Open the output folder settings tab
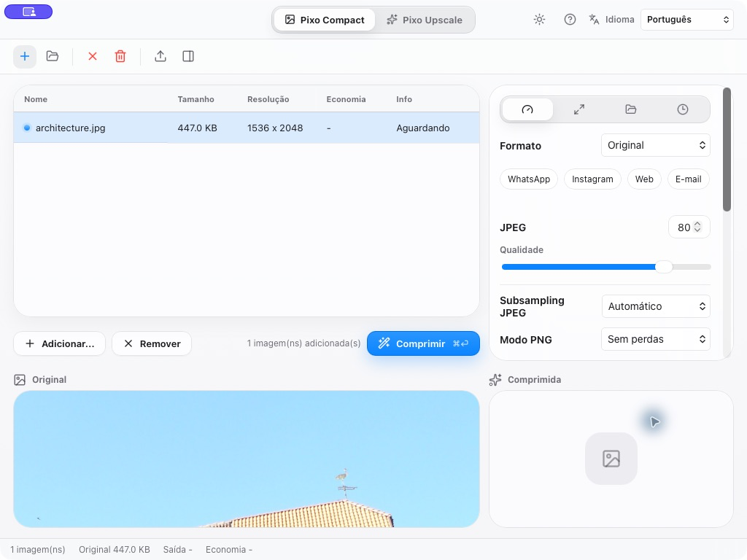 631,109
